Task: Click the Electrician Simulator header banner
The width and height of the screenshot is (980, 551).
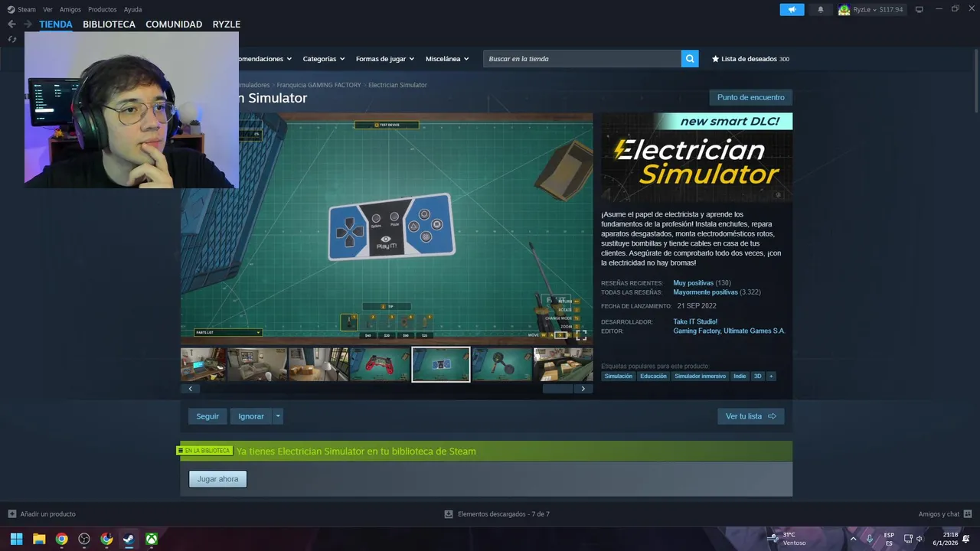Action: point(697,158)
